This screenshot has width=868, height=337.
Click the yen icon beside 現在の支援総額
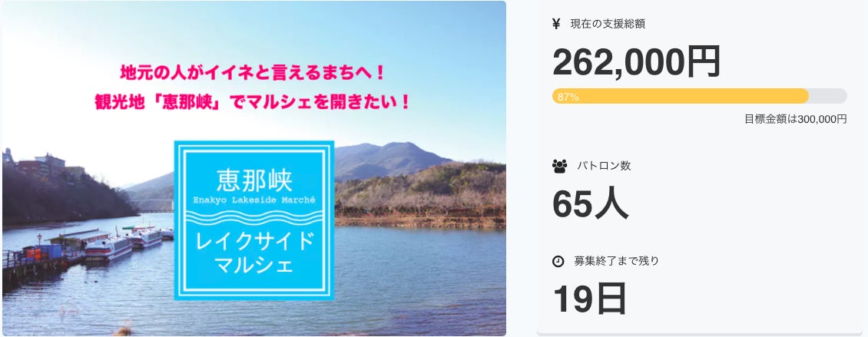(x=556, y=24)
